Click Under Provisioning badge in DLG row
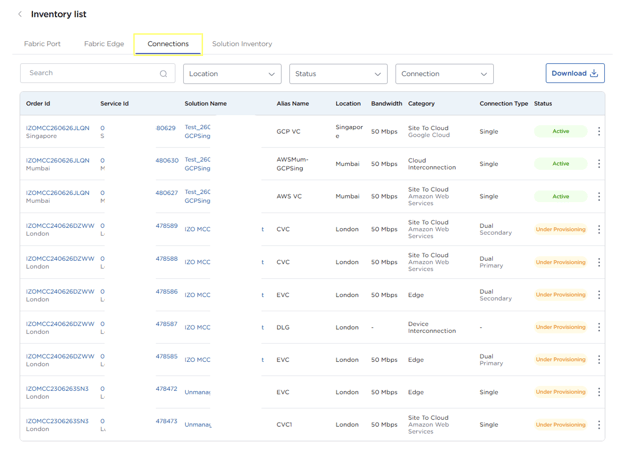Viewport: 622px width, 458px height. coord(561,327)
